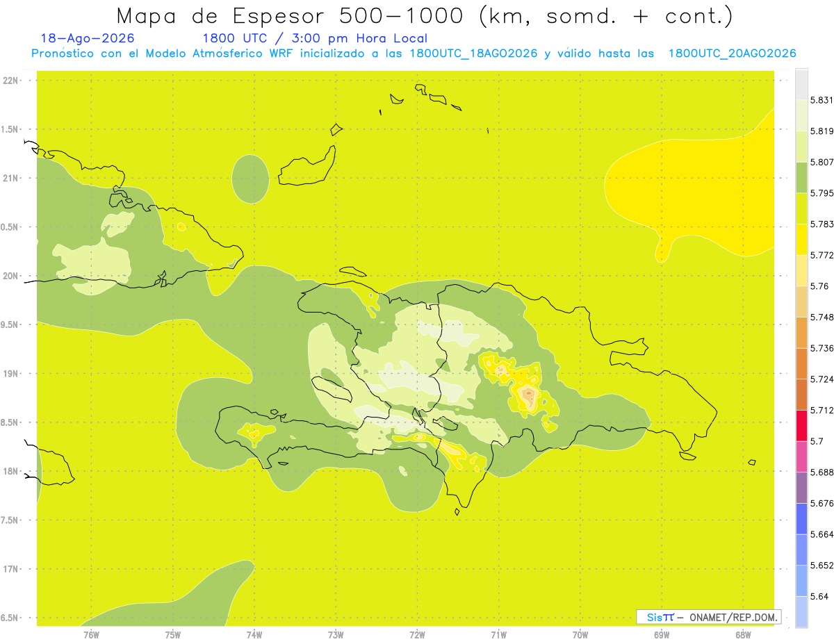Image resolution: width=834 pixels, height=644 pixels.
Task: Click the '5.652' colorbar value
Action: 822,565
